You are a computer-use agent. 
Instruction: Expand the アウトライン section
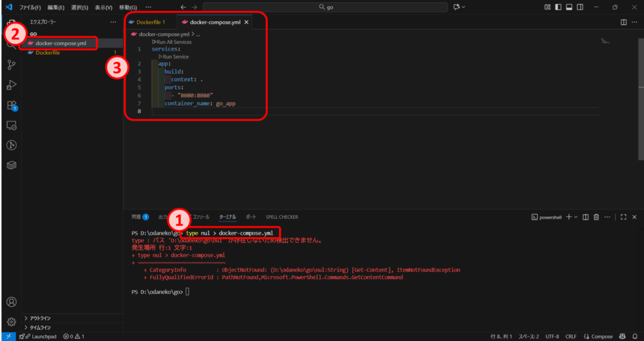pos(40,318)
